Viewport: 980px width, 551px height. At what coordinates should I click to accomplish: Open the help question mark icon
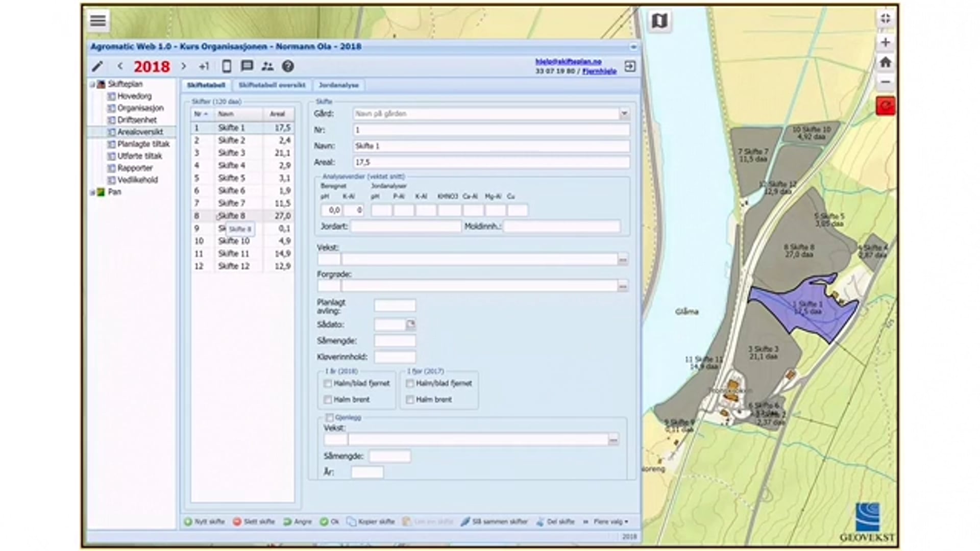click(288, 66)
